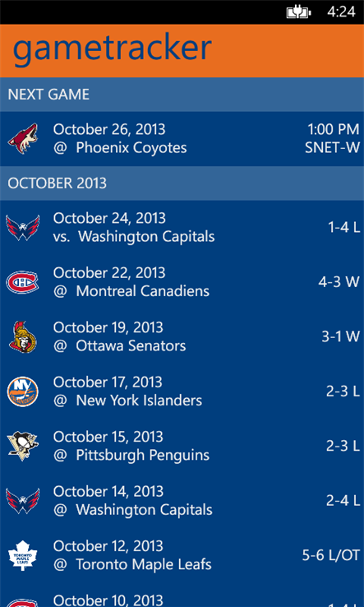Tap the 5-6 L/OT Toronto result

pyautogui.click(x=331, y=555)
